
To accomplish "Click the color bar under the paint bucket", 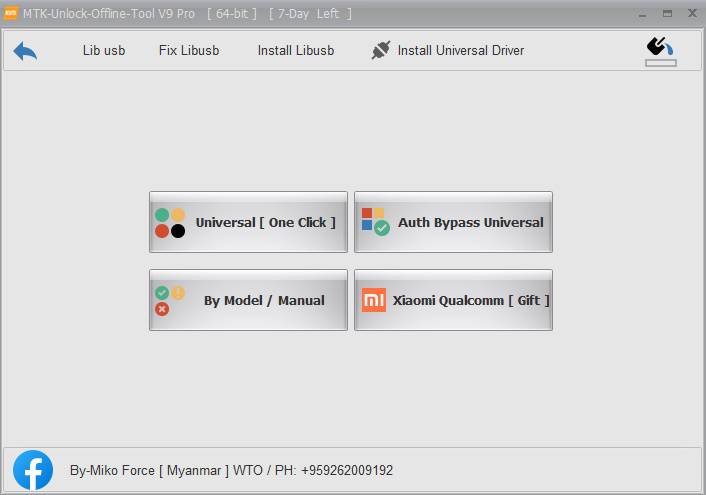I will (x=661, y=63).
